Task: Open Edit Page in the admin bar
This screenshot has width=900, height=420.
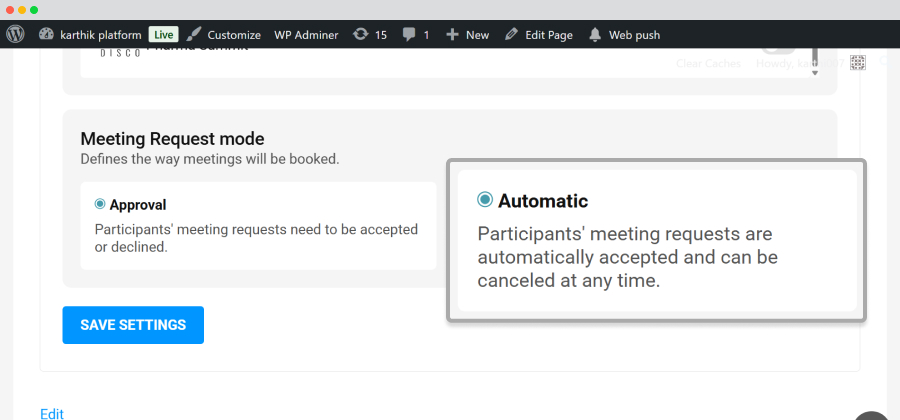Action: 549,35
